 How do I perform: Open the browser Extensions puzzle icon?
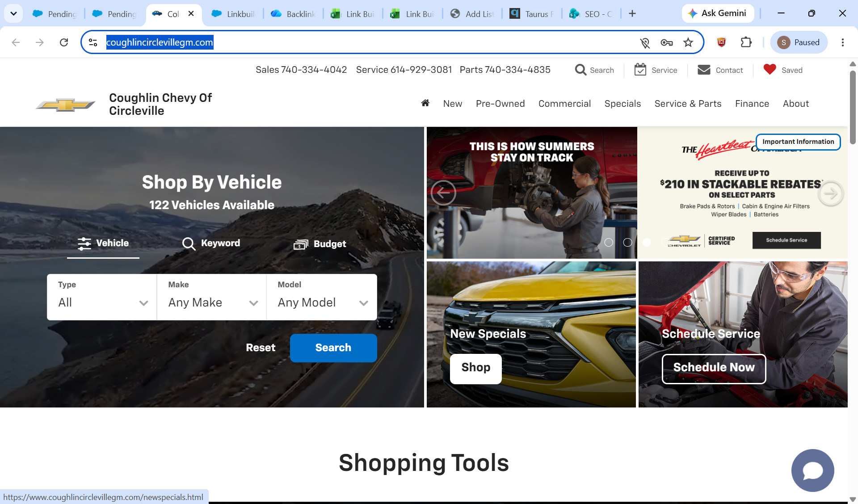(746, 42)
